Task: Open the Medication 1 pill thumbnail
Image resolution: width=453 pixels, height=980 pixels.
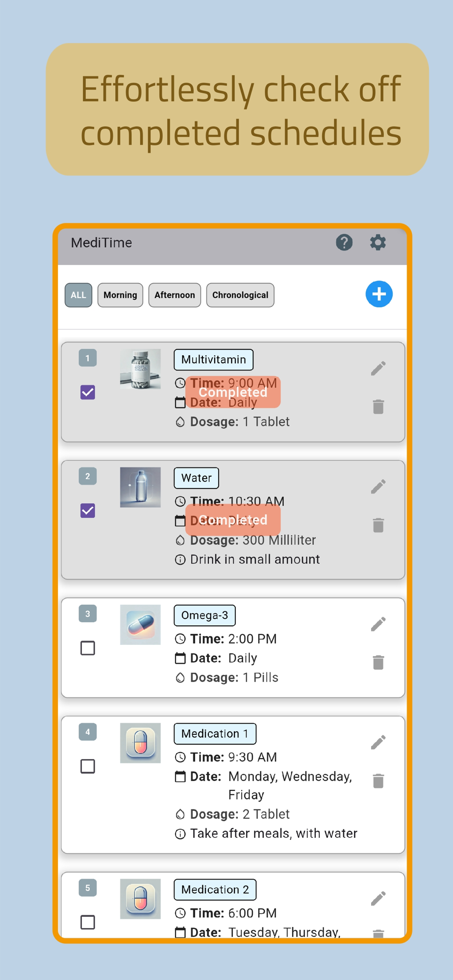Action: [140, 743]
